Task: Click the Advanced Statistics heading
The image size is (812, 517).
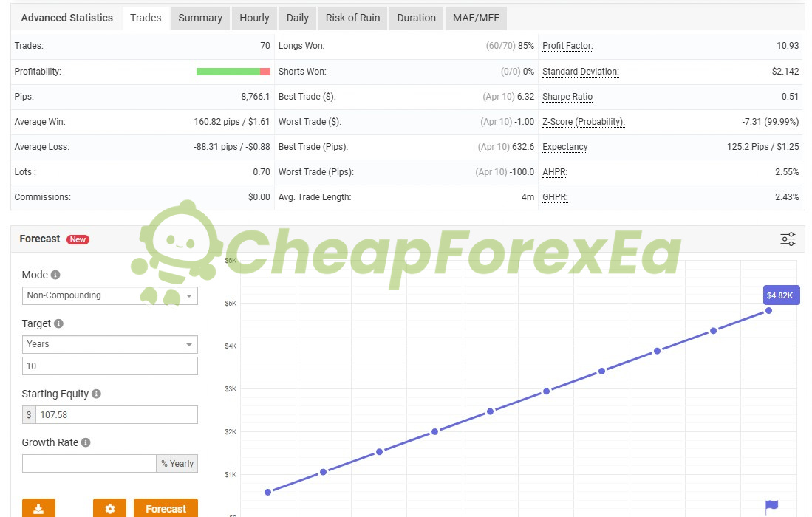Action: [x=66, y=18]
